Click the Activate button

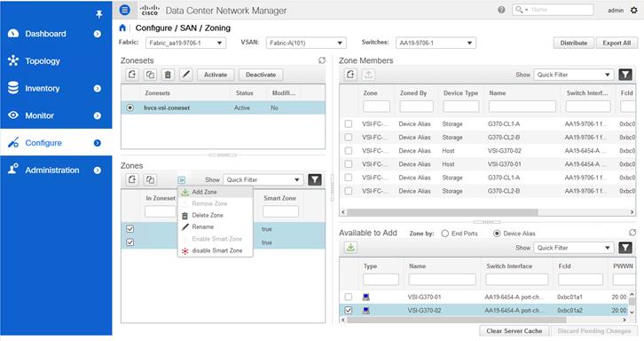(216, 75)
